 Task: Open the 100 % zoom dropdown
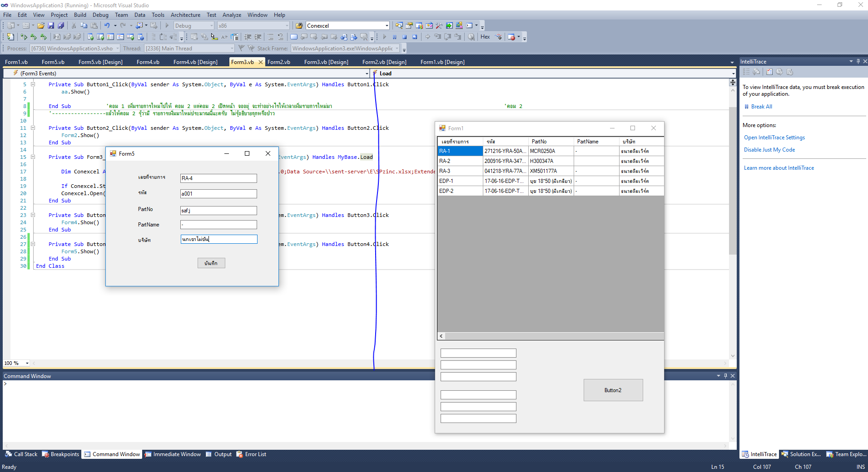[x=27, y=363]
